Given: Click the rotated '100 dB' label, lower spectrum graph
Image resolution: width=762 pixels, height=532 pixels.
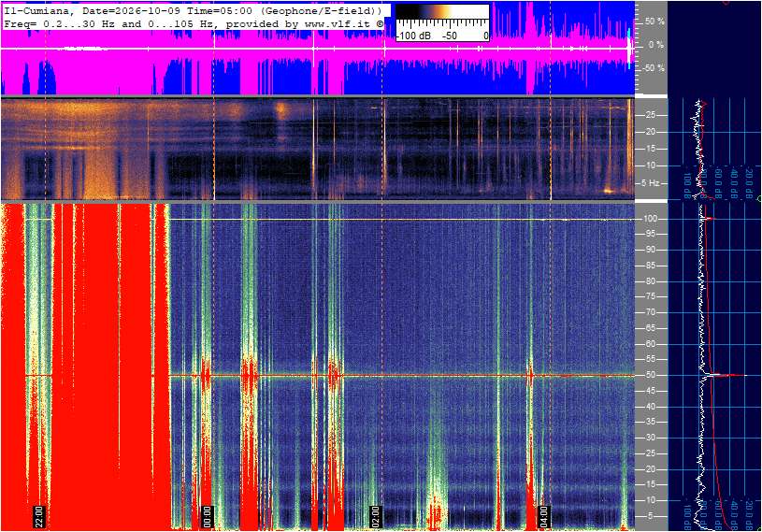Looking at the screenshot, I should [687, 518].
